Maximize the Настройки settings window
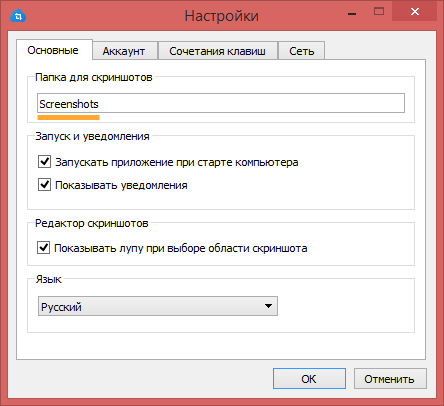The width and height of the screenshot is (444, 406). (x=379, y=12)
